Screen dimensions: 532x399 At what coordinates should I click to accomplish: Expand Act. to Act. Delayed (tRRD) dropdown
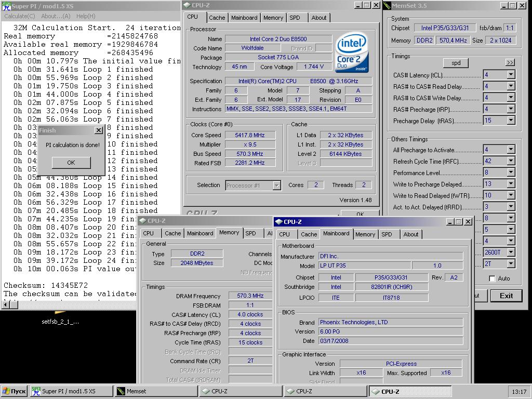(511, 207)
